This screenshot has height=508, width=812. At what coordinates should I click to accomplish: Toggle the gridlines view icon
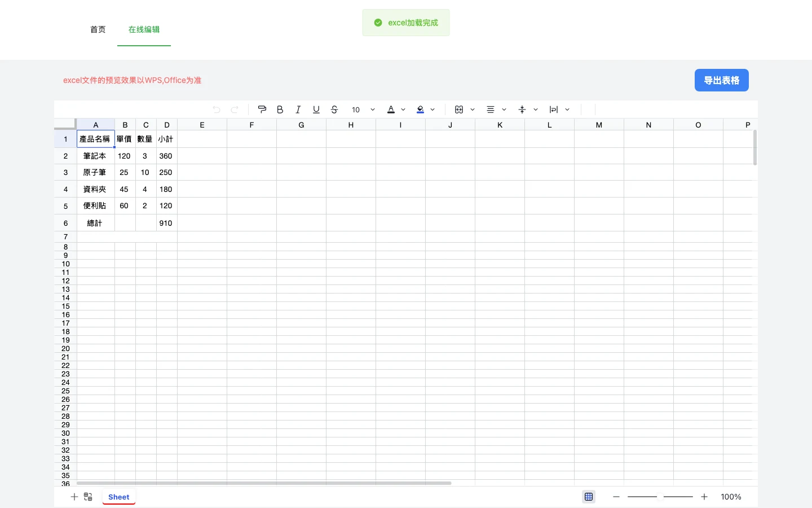(x=589, y=497)
